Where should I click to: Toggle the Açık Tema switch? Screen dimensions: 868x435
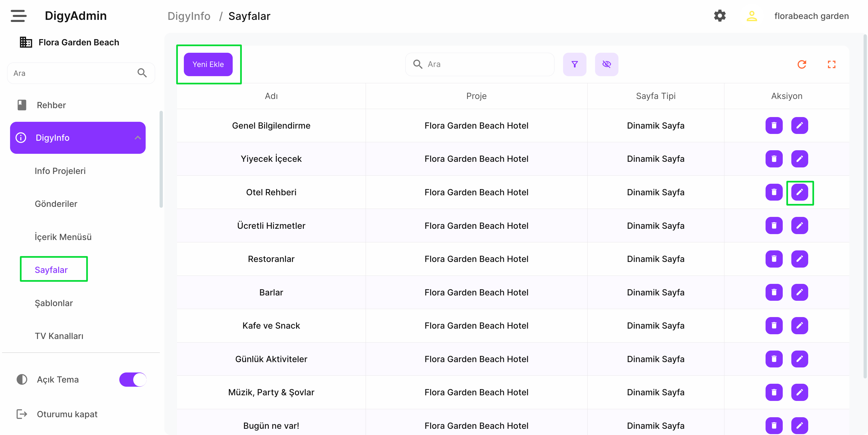tap(133, 379)
